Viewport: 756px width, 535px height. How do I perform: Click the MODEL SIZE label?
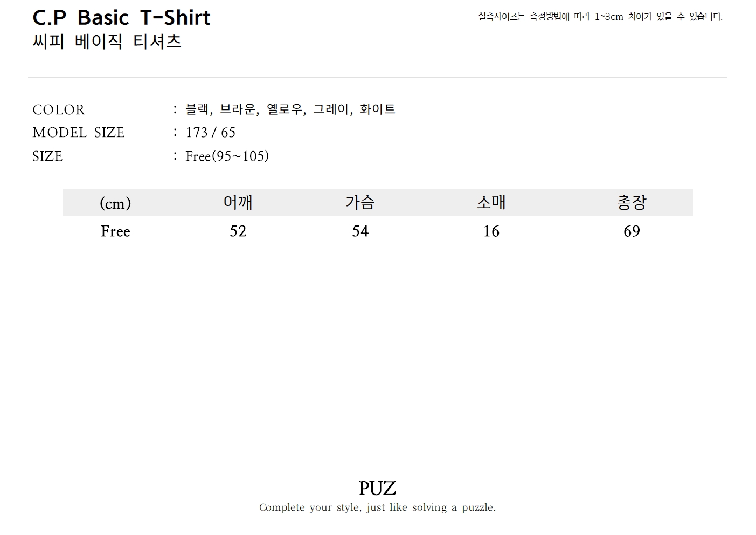79,133
